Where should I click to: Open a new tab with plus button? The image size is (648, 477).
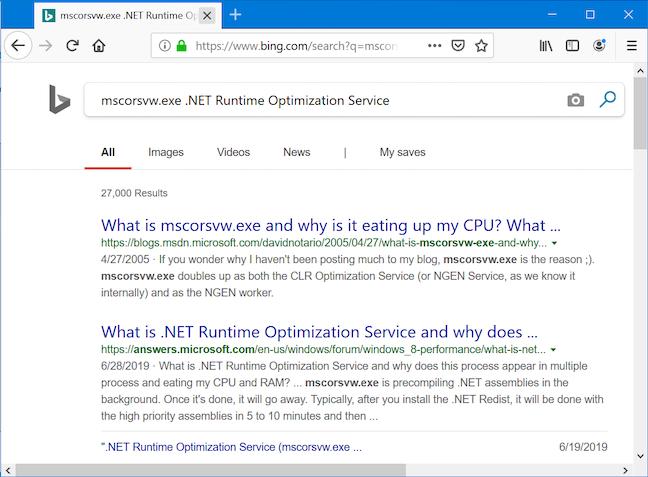tap(235, 15)
